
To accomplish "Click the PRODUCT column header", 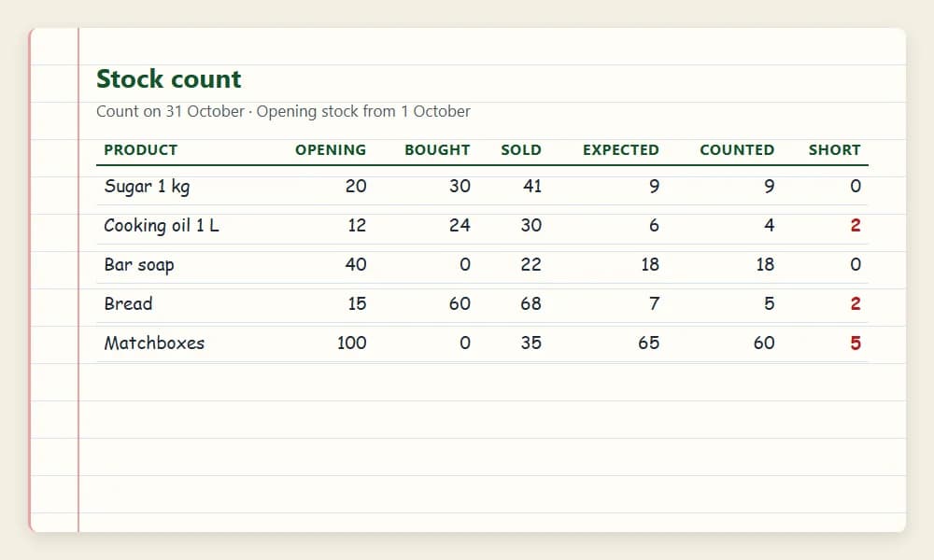I will coord(141,150).
